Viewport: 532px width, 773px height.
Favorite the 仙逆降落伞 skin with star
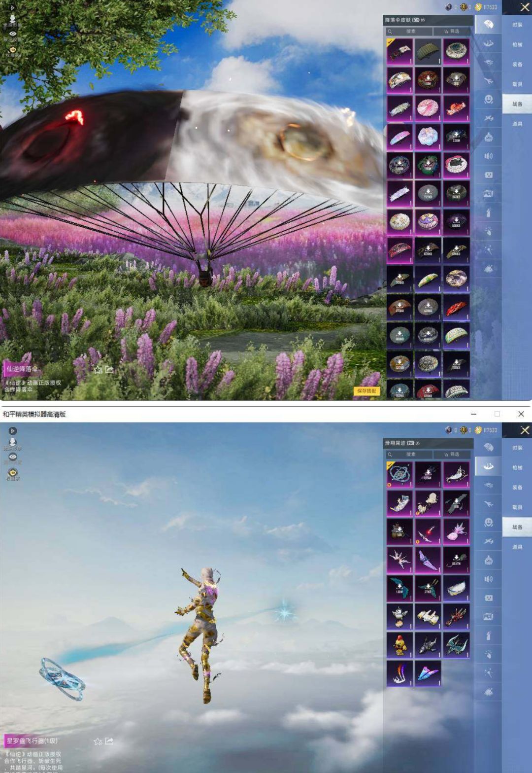[98, 369]
